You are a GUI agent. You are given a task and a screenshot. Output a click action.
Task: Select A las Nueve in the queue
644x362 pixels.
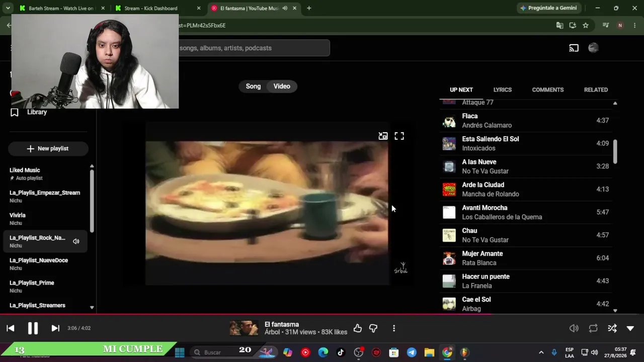(526, 166)
